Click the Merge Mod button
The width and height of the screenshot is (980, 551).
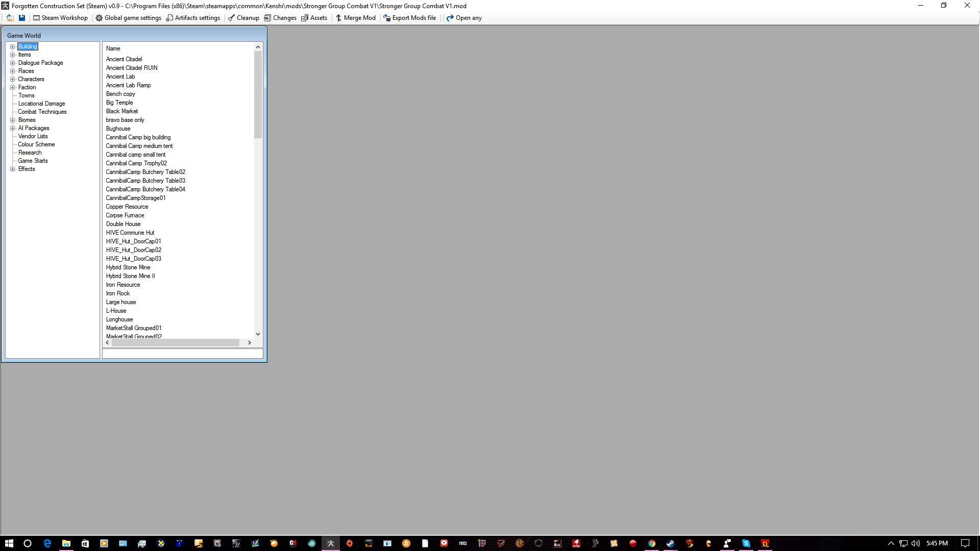pos(355,18)
